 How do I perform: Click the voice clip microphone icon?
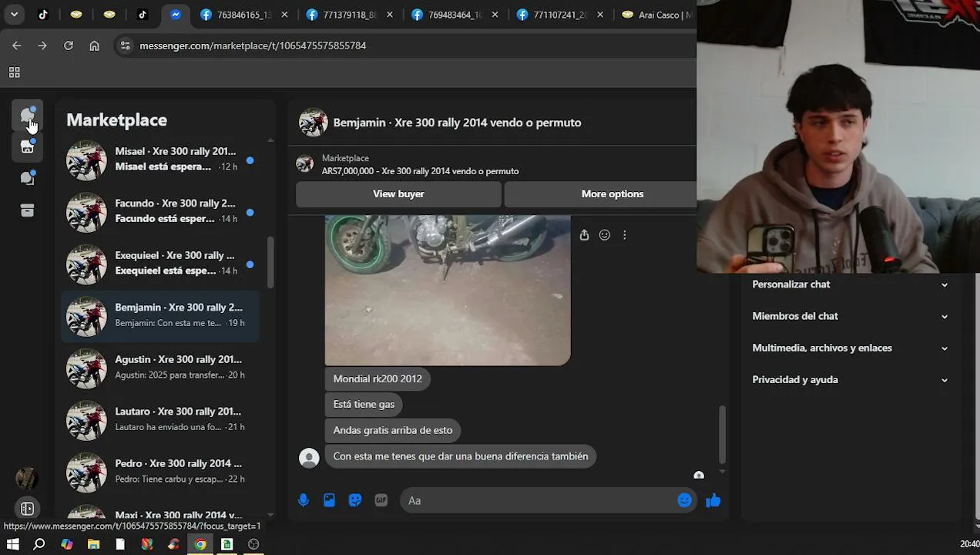[x=304, y=500]
